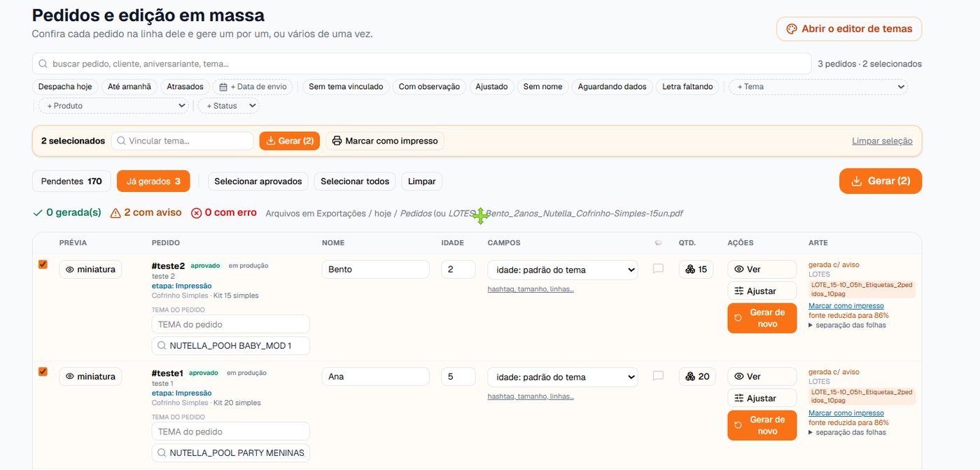
Task: Click TEMA do pedido field for #teste1
Action: pos(230,431)
